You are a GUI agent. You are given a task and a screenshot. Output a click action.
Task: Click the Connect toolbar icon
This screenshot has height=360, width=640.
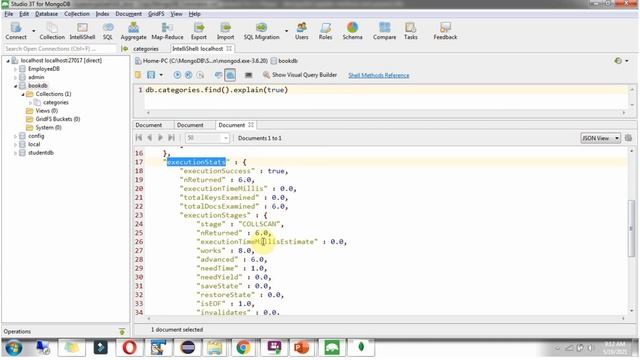(16, 31)
